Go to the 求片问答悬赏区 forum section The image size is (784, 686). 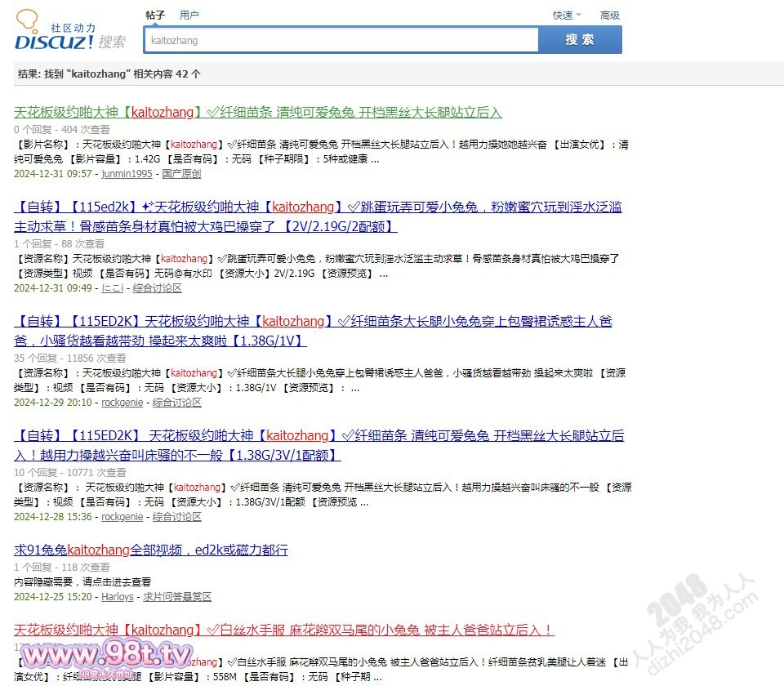point(177,597)
